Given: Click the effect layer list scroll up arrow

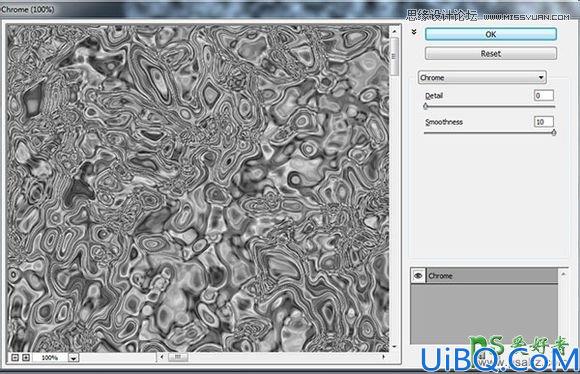Looking at the screenshot, I should pyautogui.click(x=563, y=274).
